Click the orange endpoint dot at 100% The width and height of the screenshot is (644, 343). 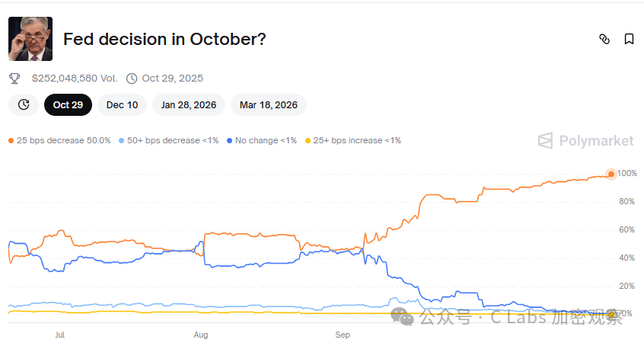tap(611, 174)
